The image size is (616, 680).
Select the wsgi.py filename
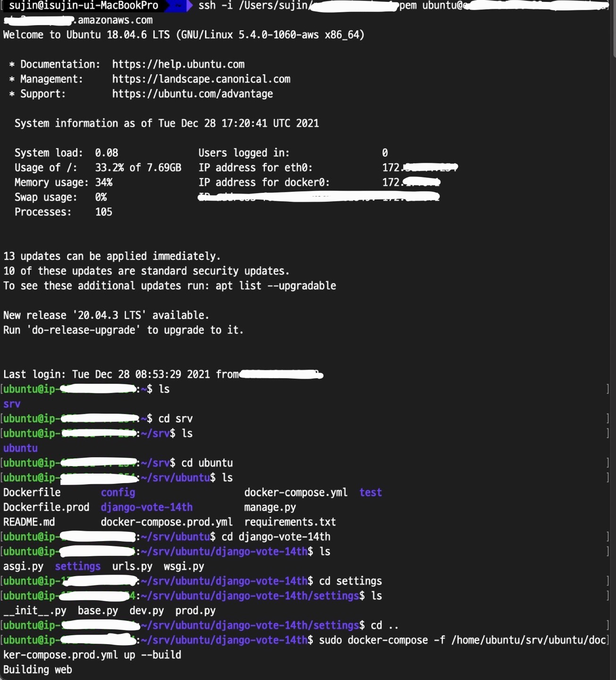[183, 566]
